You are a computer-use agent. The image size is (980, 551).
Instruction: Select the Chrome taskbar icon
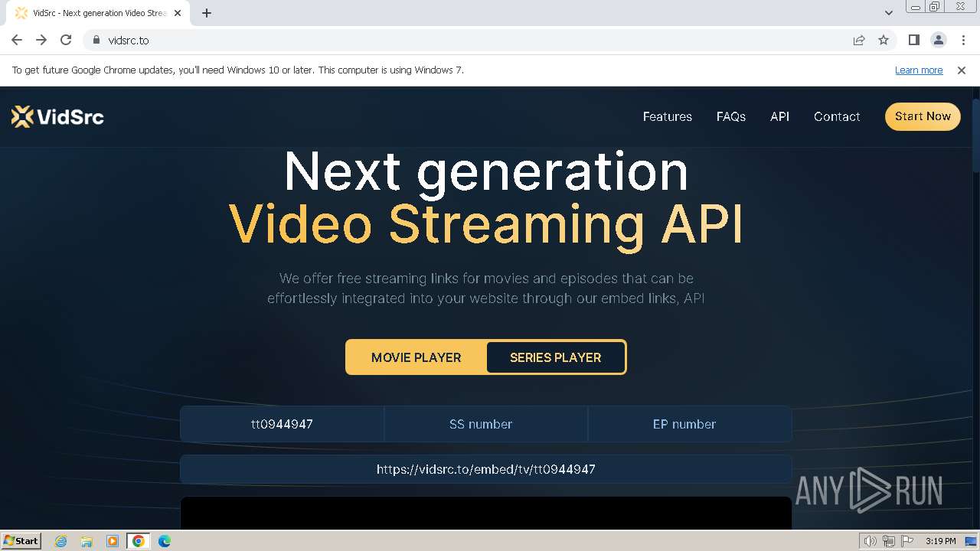click(x=139, y=541)
